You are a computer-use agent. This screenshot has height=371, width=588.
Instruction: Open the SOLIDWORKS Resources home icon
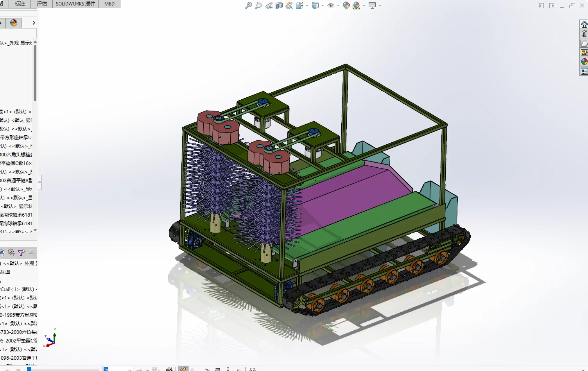584,24
